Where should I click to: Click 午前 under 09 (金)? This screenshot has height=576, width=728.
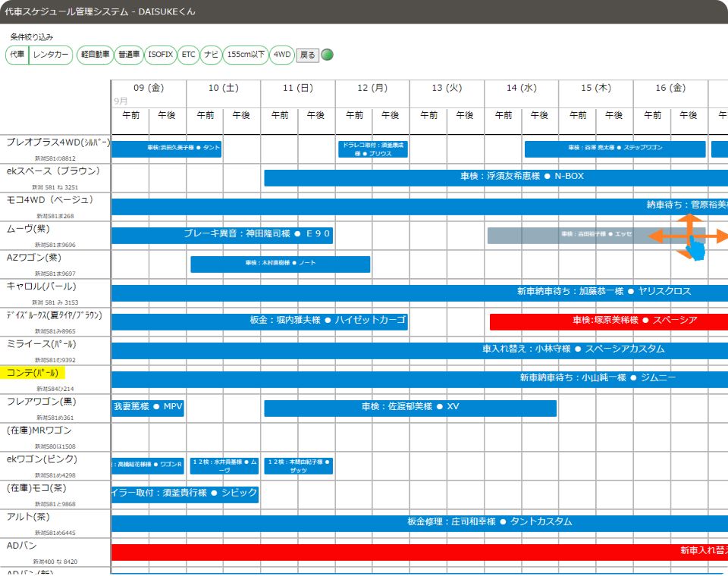[130, 115]
